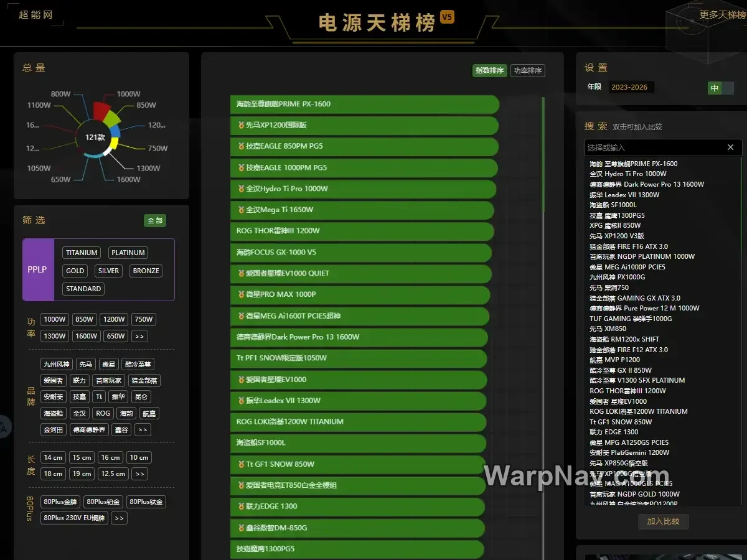Open 更多天梯榜 link

coord(723,14)
